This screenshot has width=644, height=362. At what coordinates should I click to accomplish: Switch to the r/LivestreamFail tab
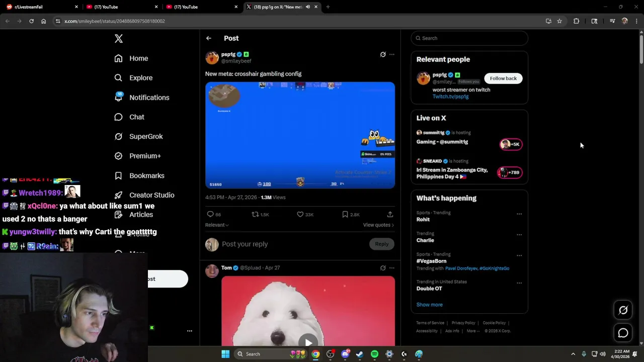(42, 7)
